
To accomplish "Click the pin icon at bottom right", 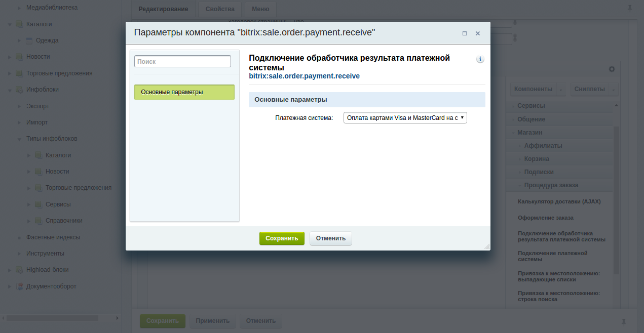I will pyautogui.click(x=624, y=322).
